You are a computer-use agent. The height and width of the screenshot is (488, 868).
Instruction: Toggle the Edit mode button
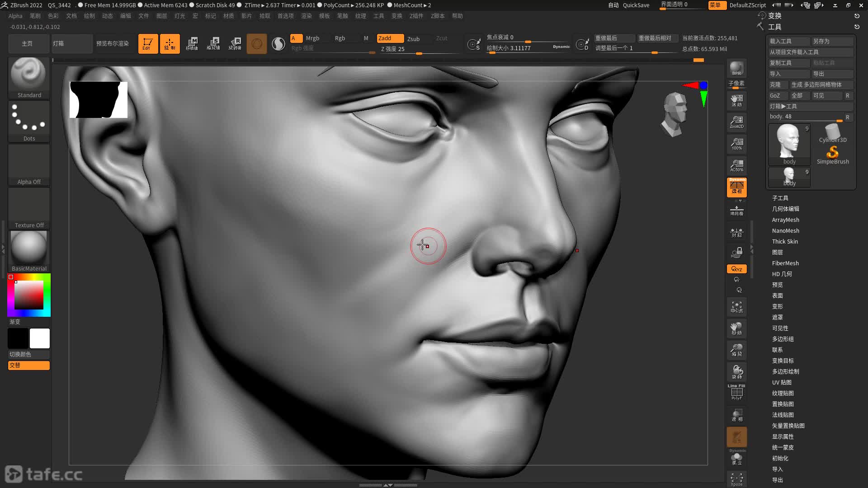point(148,44)
